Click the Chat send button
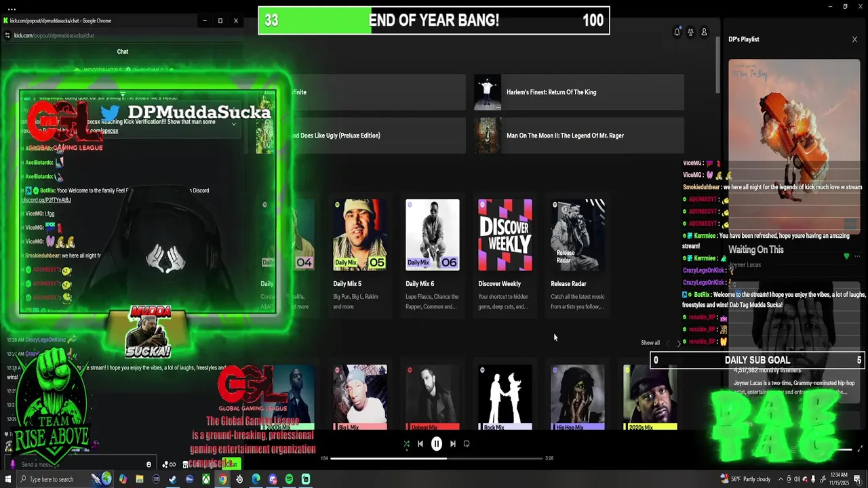The image size is (868, 488). pos(231,464)
